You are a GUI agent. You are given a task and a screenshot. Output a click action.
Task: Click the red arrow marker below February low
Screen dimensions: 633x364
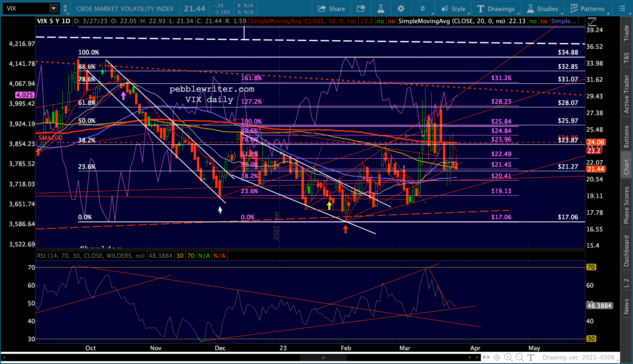pos(345,229)
